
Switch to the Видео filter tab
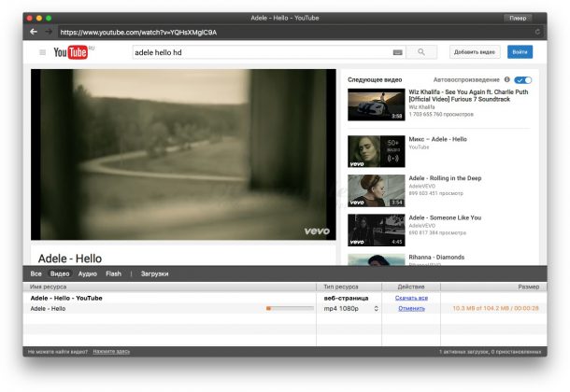60,273
